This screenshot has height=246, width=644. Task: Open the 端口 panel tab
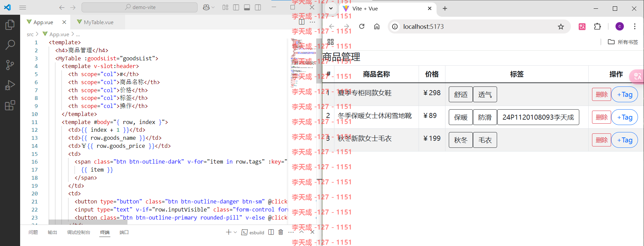[124, 232]
